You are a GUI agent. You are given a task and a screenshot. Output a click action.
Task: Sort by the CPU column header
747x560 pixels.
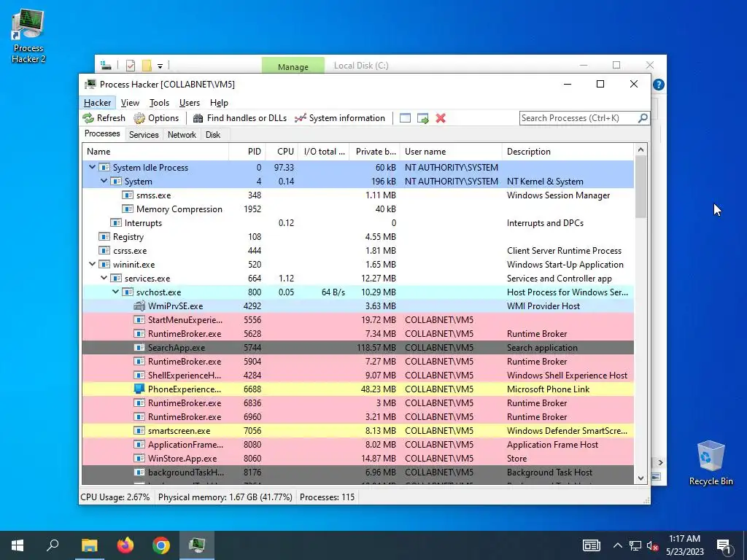(282, 152)
